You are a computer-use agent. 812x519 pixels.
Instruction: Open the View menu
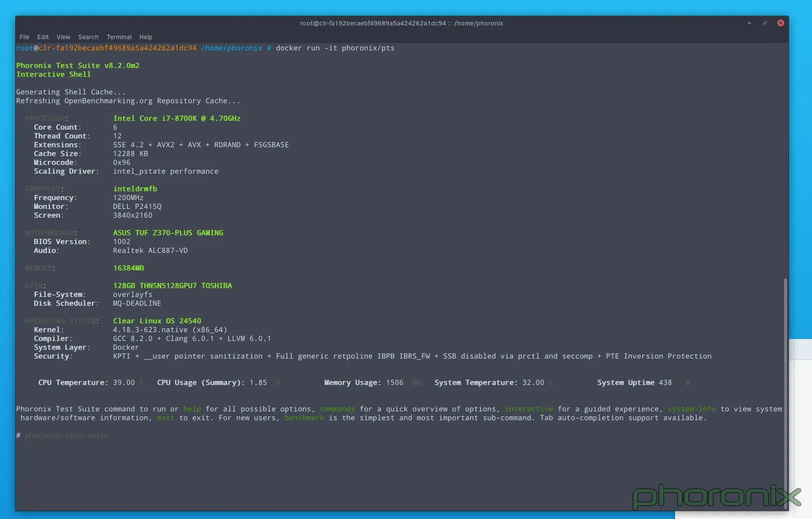(63, 37)
